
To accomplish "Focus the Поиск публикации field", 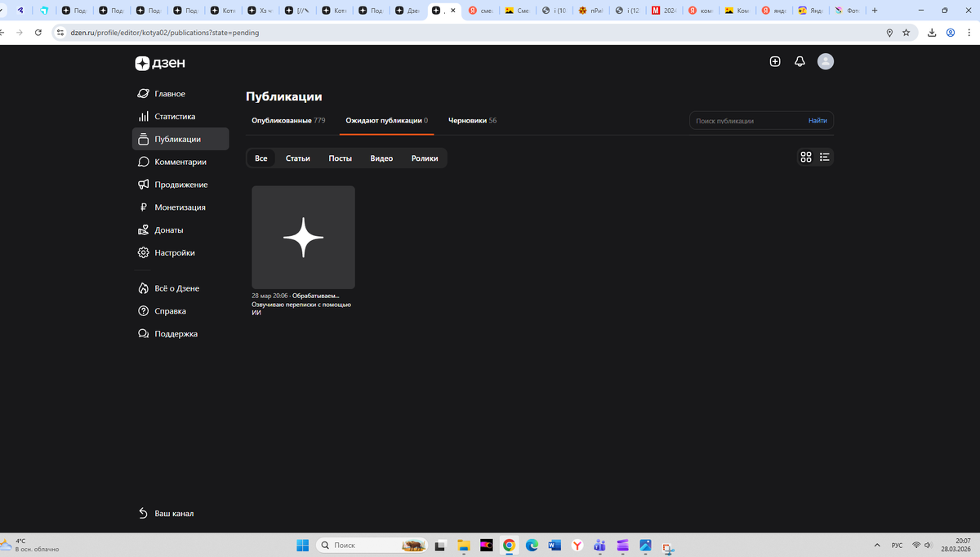I will [x=747, y=121].
